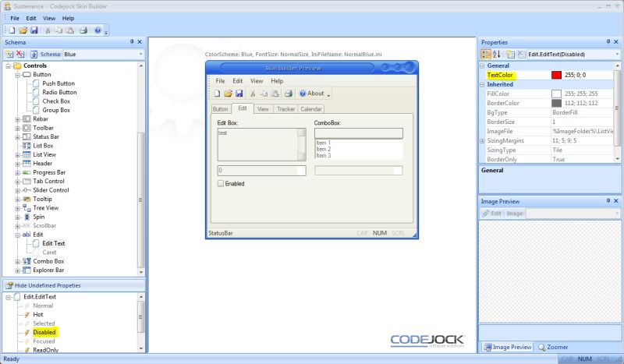Switch to the Button tab in preview
Image resolution: width=624 pixels, height=364 pixels.
(220, 109)
